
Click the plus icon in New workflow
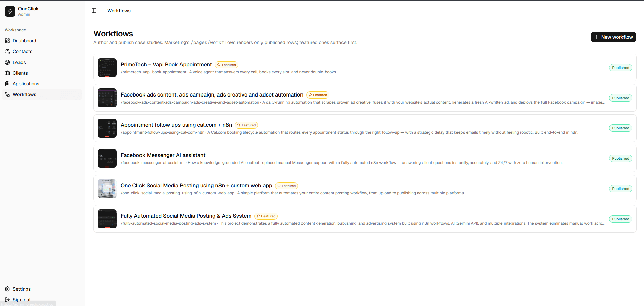(597, 37)
